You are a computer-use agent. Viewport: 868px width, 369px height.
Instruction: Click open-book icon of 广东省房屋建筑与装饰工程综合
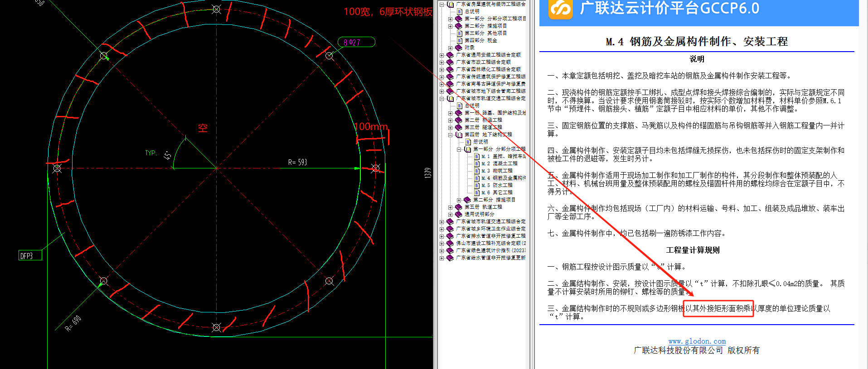(x=450, y=4)
